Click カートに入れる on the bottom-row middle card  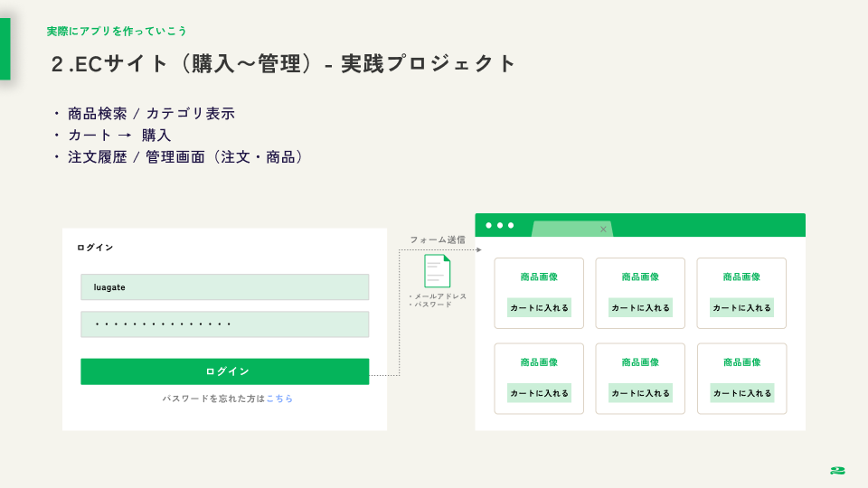coord(640,393)
